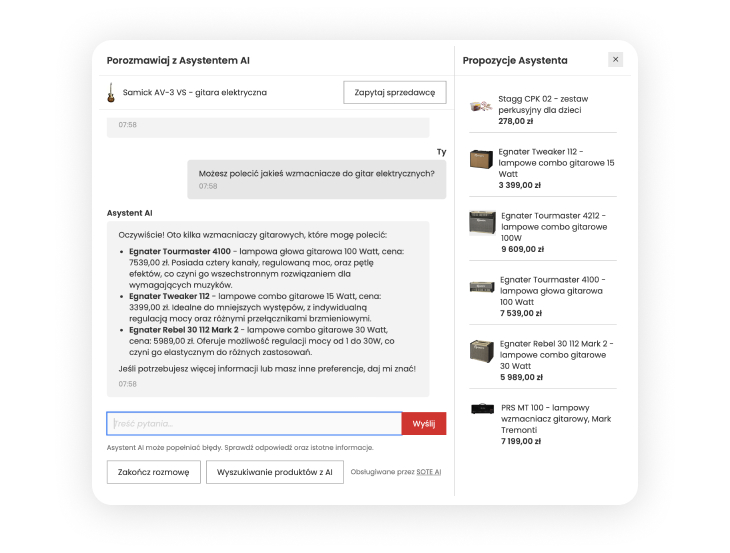Send message with Wyślij button
The height and width of the screenshot is (553, 730).
[424, 424]
